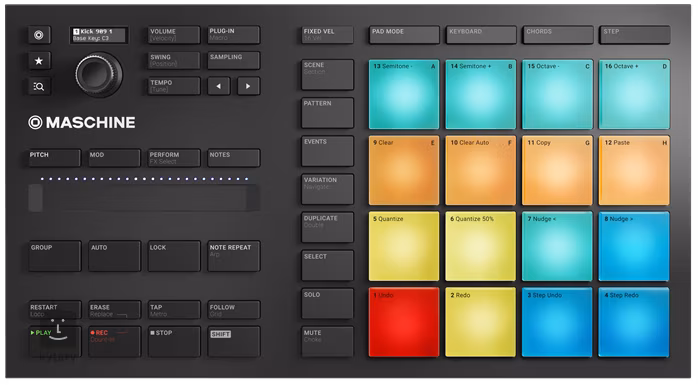Tap pad 6 Quantize 50%
Image resolution: width=698 pixels, height=386 pixels.
[x=481, y=246]
